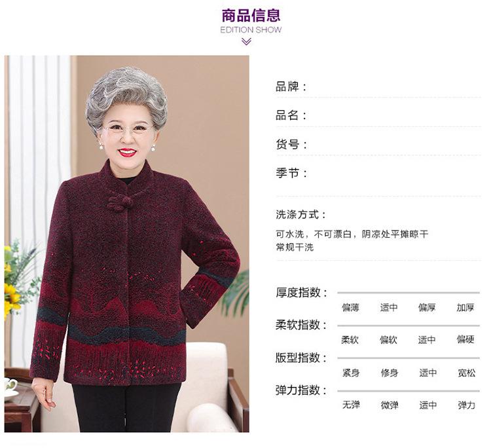Choose 柔软 on softness scale
The width and height of the screenshot is (491, 448).
coord(350,340)
